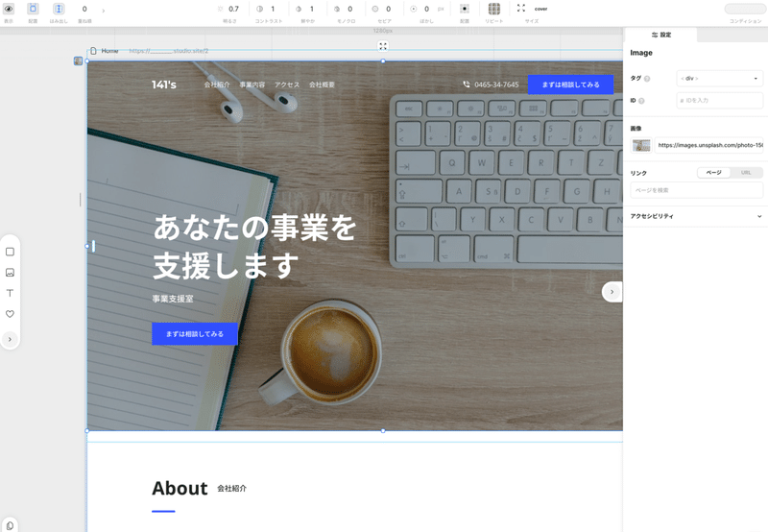This screenshot has width=768, height=532.
Task: Click the モノクロ grayscale icon
Action: pyautogui.click(x=337, y=9)
